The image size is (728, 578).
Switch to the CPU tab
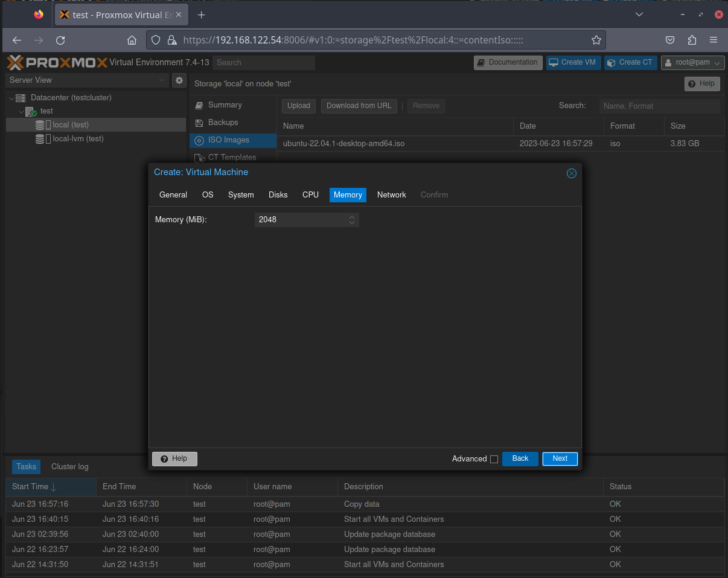click(x=311, y=195)
